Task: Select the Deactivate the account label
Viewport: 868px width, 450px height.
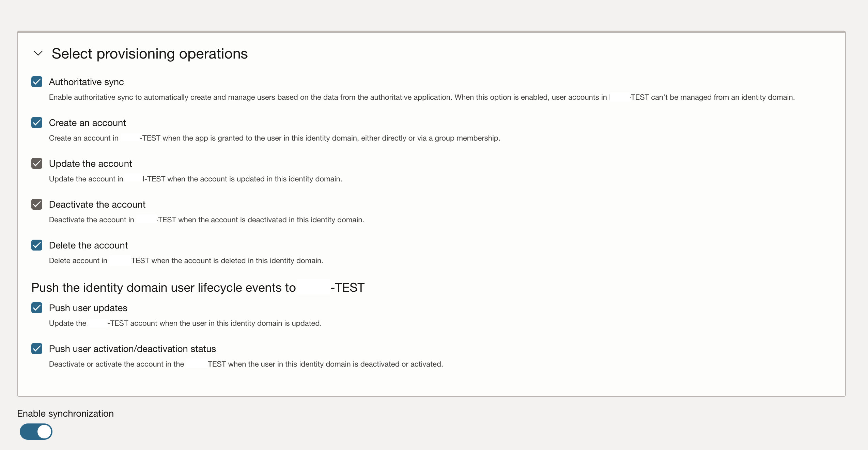Action: click(97, 204)
